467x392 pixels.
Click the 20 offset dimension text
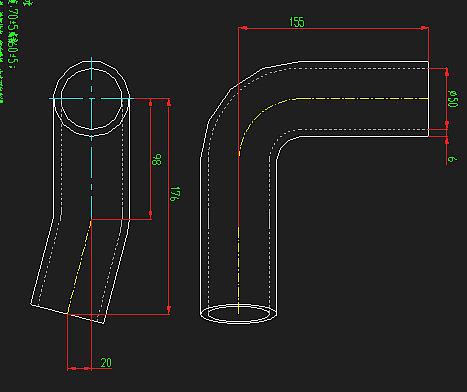(x=106, y=363)
